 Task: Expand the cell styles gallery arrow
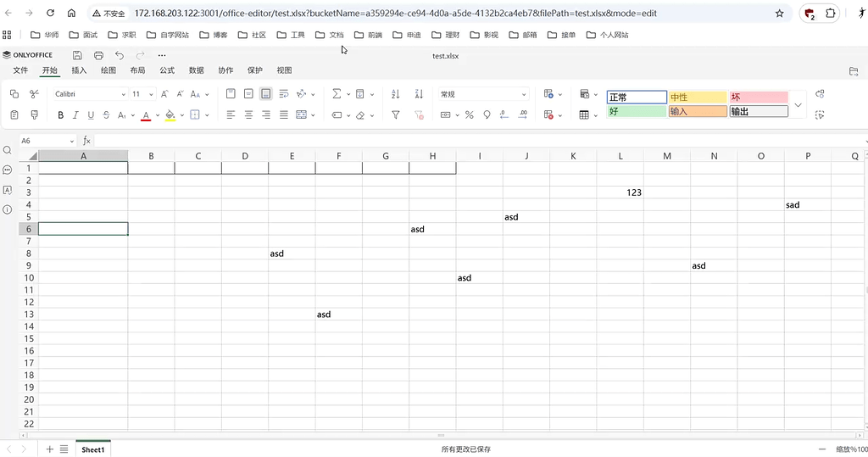pos(798,104)
